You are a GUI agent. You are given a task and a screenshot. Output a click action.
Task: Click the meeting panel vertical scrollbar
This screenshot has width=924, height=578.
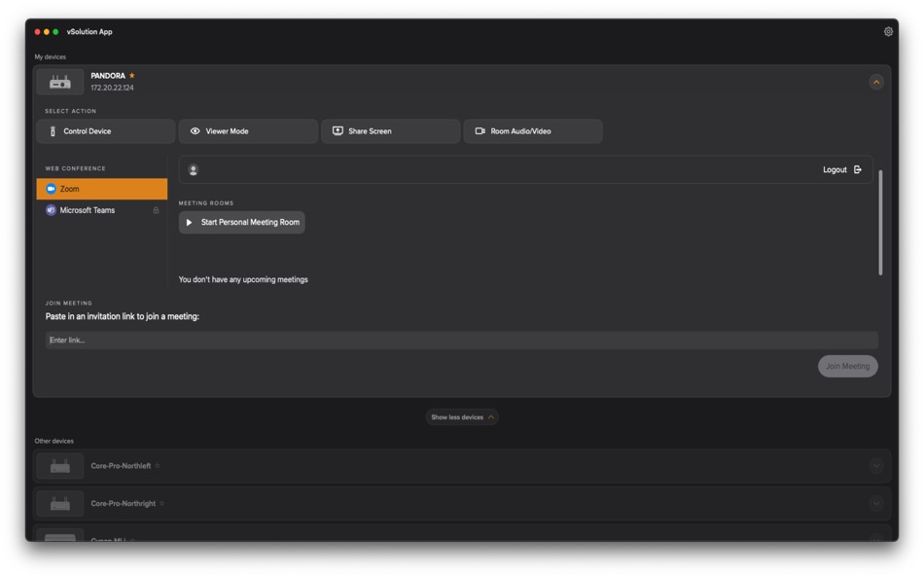click(x=880, y=223)
